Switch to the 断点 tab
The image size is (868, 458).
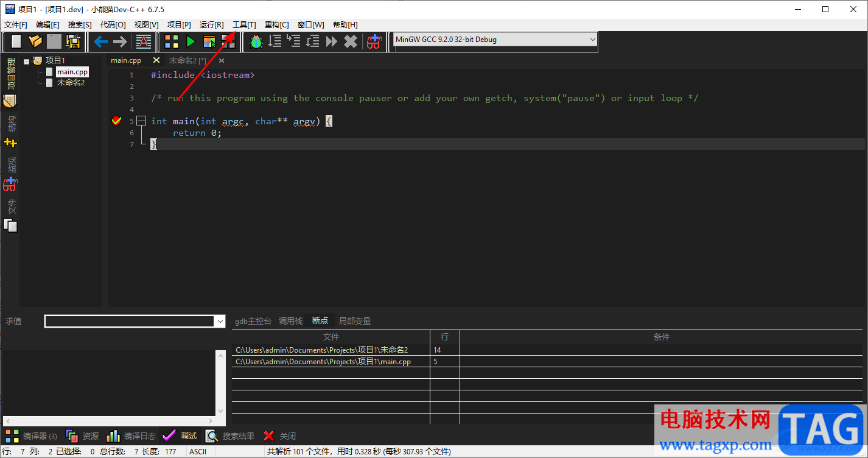tap(320, 320)
